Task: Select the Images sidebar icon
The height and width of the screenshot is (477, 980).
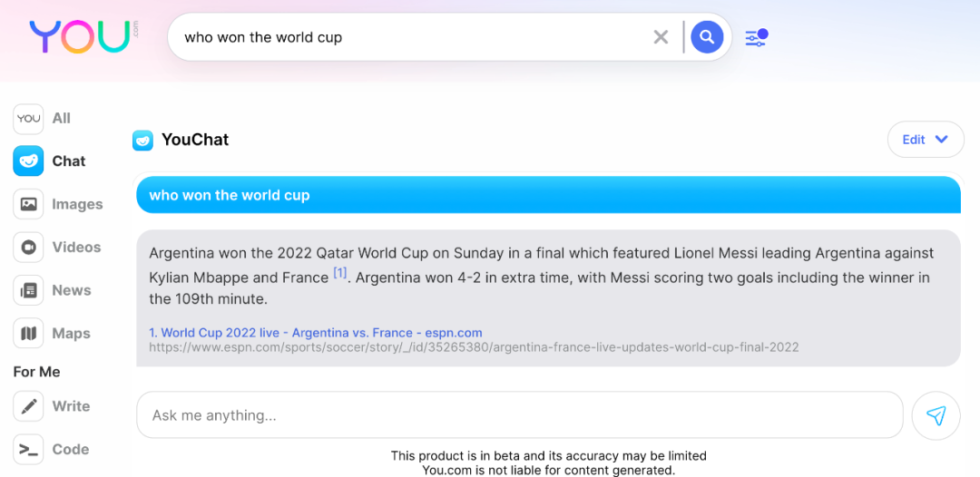Action: 29,204
